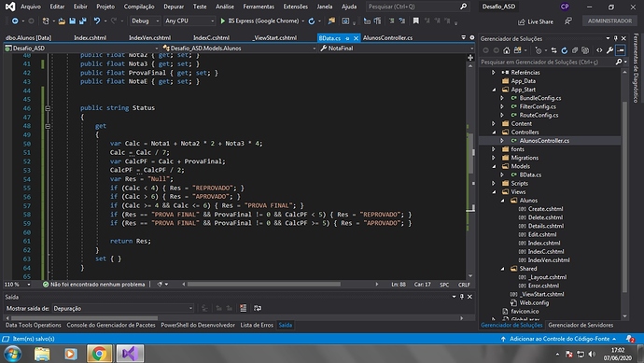Click the view code icon in Solution Explorer

tap(599, 50)
